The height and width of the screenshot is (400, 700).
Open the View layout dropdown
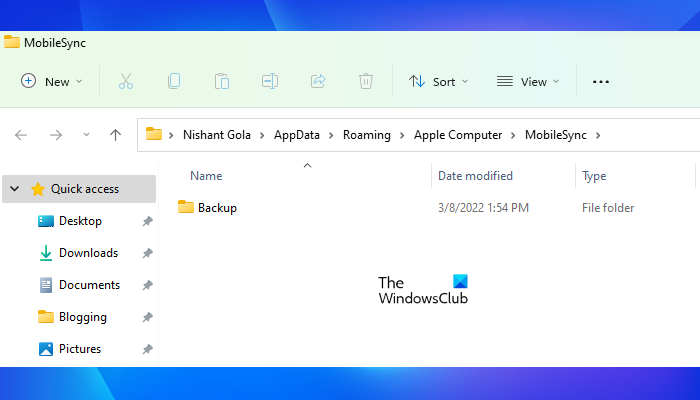pos(528,82)
